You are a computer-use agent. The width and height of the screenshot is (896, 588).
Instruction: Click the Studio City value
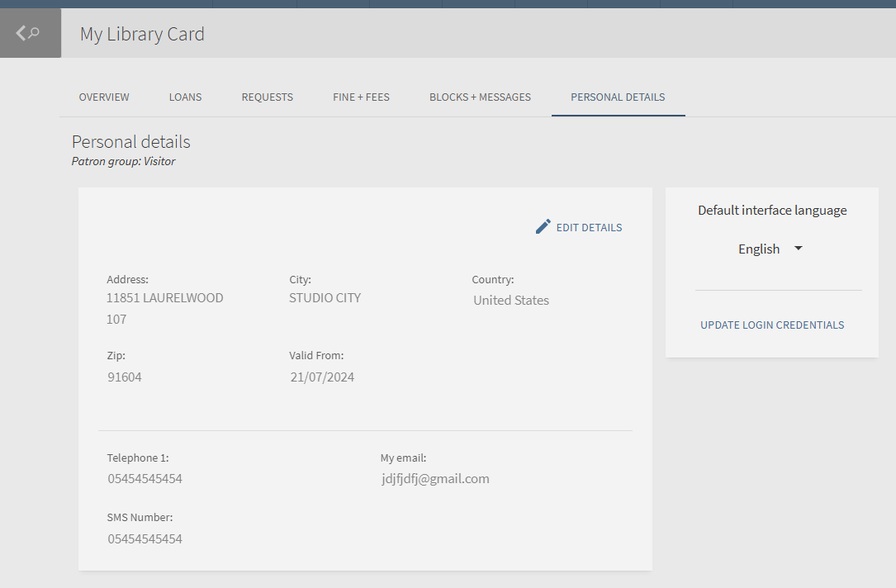point(325,298)
